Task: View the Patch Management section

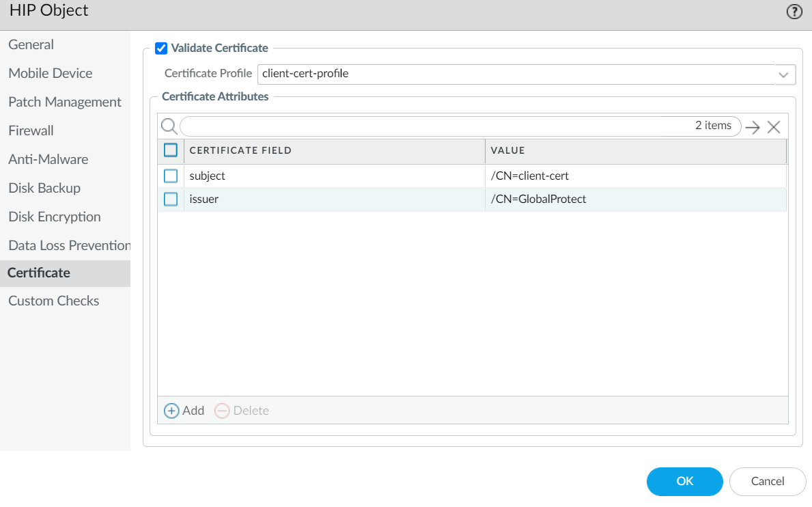Action: 65,102
